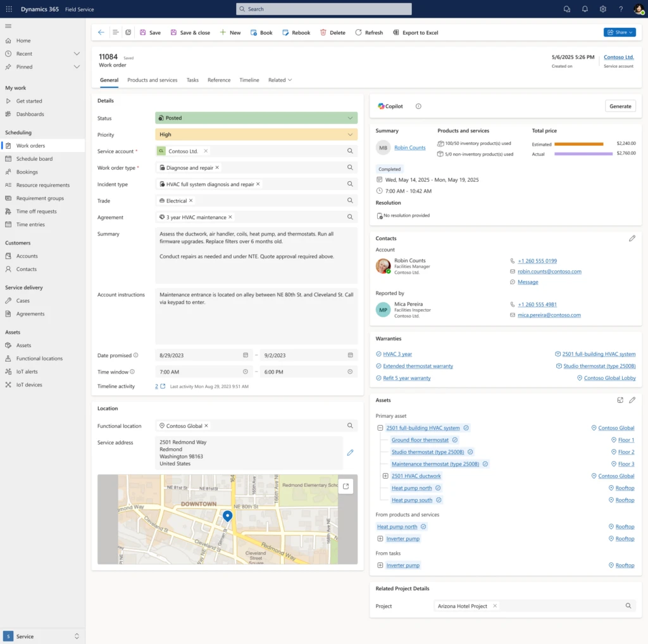This screenshot has height=644, width=648.
Task: Click the orange Estimated price bar
Action: pos(578,144)
